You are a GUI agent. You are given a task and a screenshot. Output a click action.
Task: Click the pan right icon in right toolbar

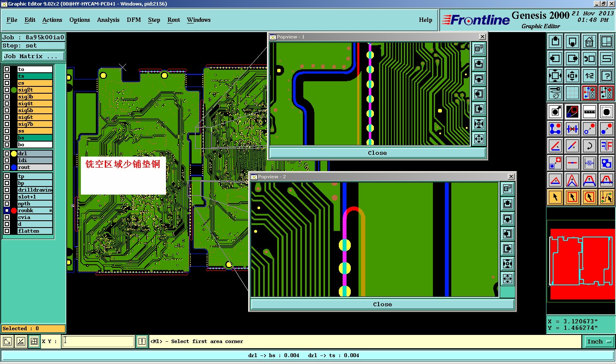pyautogui.click(x=572, y=59)
